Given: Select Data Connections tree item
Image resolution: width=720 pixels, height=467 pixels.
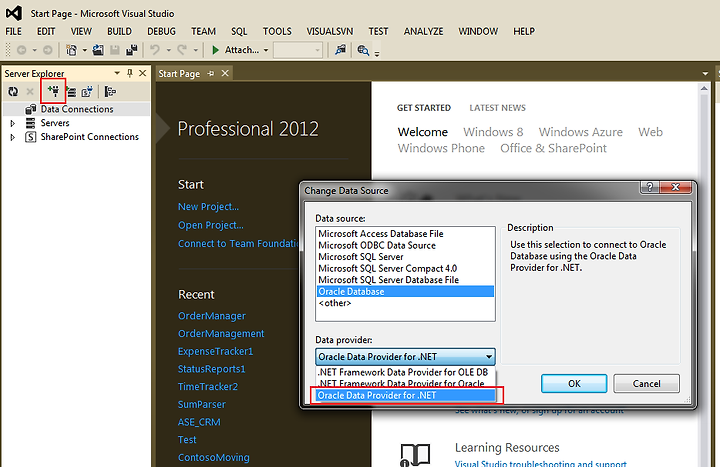Looking at the screenshot, I should tap(77, 109).
